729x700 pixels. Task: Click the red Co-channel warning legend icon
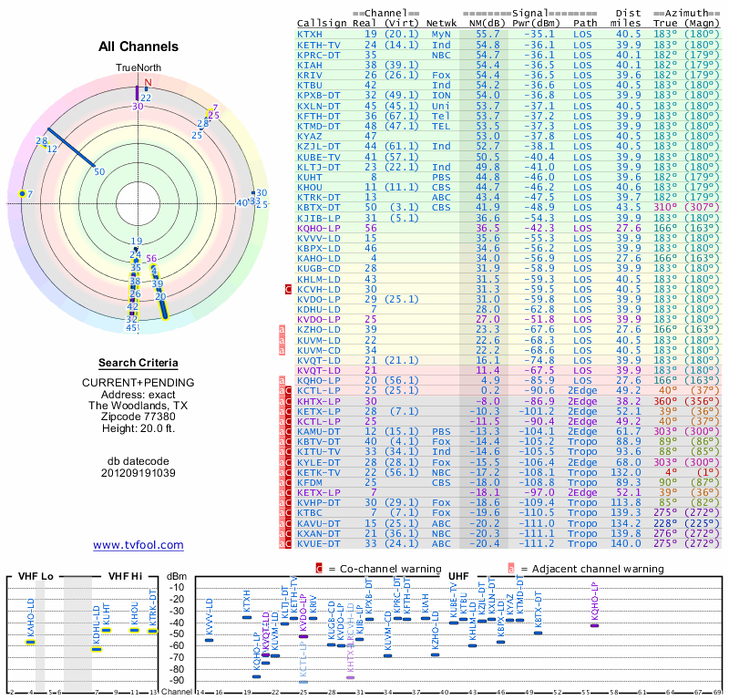pos(319,569)
